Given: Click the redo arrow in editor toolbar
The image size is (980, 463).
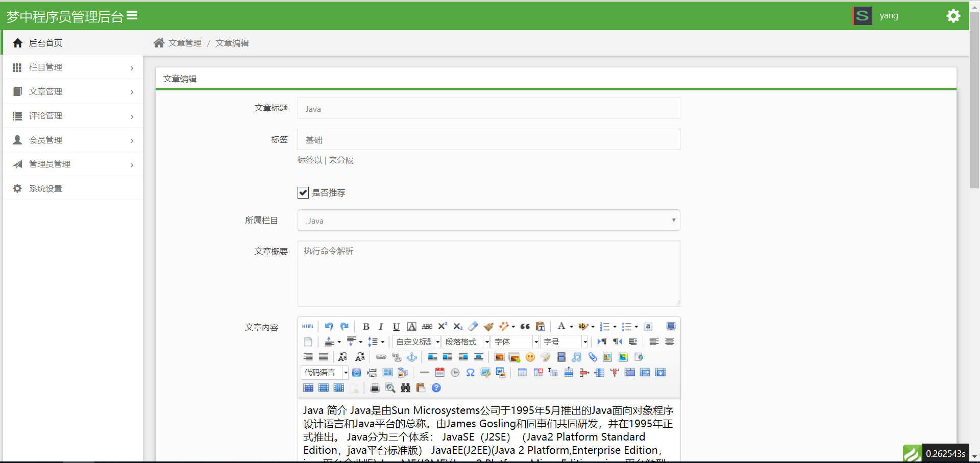Looking at the screenshot, I should point(345,326).
